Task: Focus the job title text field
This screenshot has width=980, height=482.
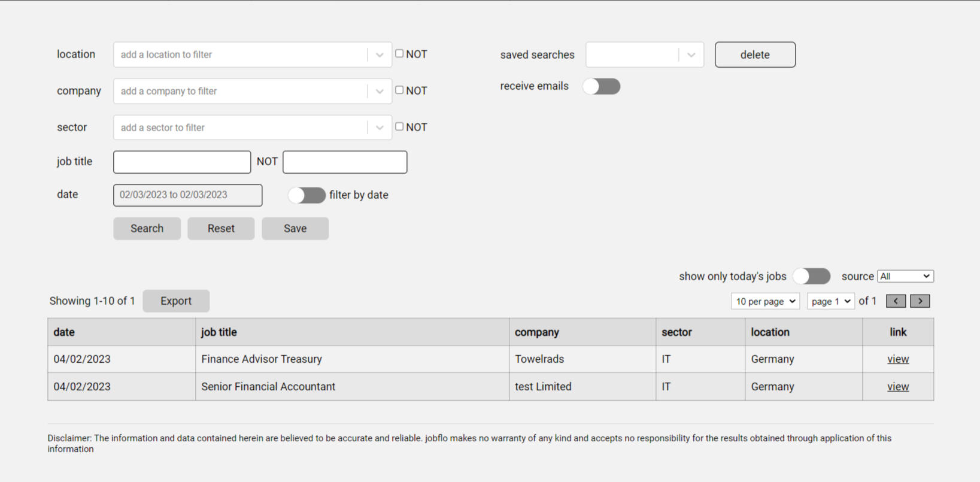Action: [182, 162]
